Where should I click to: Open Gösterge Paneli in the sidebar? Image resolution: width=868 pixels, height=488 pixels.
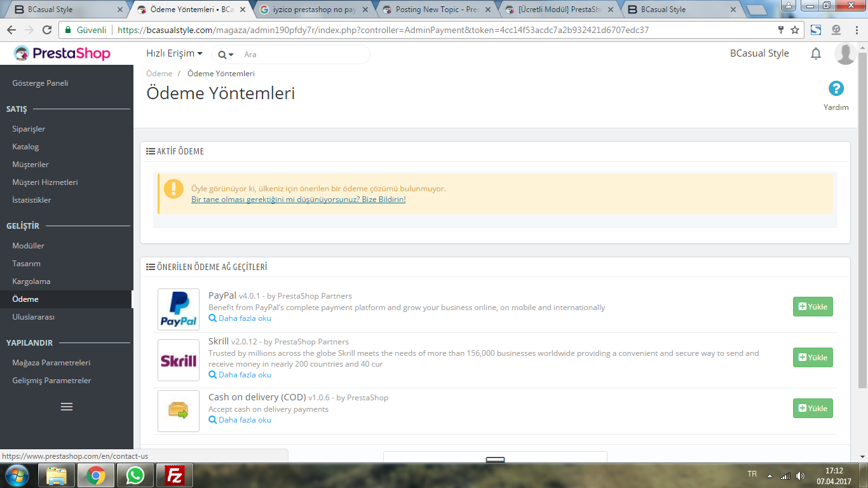tap(40, 83)
